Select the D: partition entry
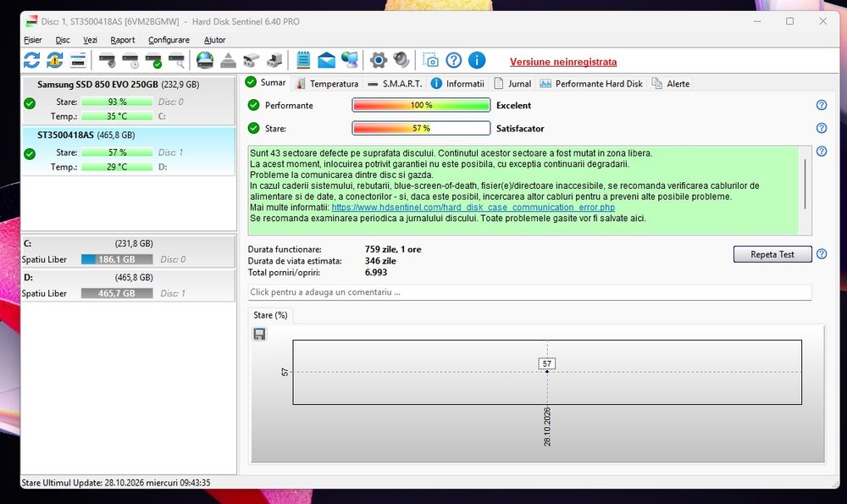The width and height of the screenshot is (847, 504). click(128, 285)
